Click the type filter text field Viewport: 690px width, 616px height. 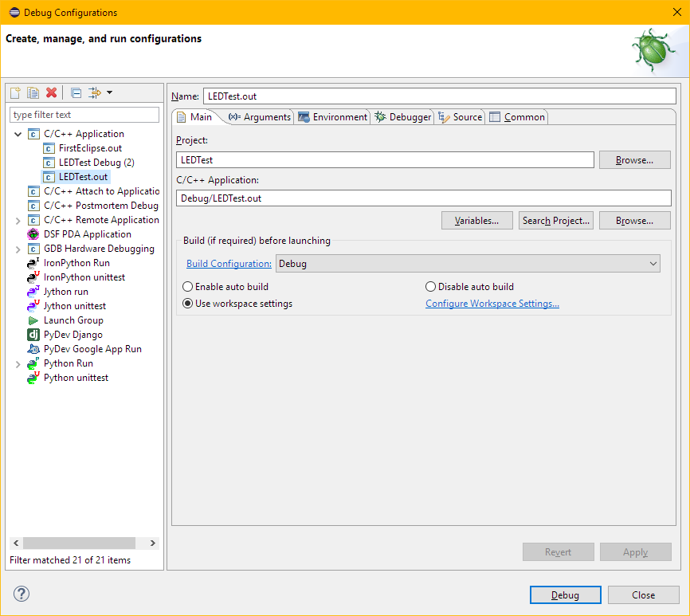tap(84, 115)
